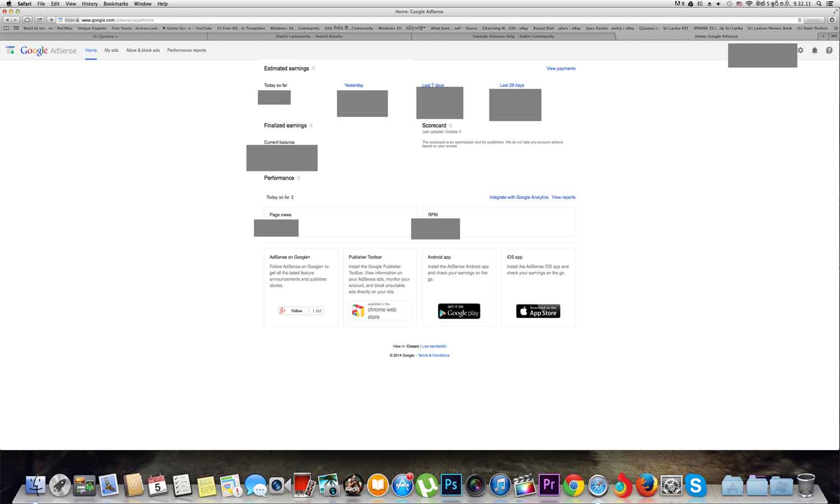Click the Safari share icon in toolbar
Image resolution: width=840 pixels, height=504 pixels.
(39, 20)
